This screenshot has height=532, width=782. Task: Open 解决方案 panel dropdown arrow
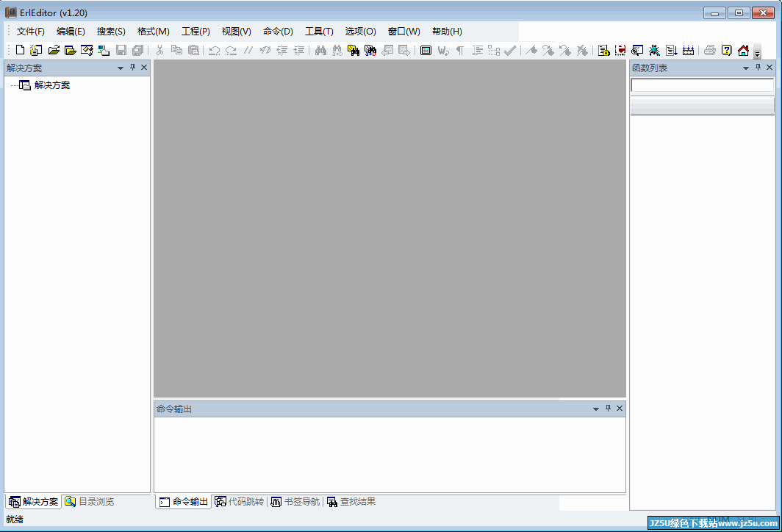[x=121, y=68]
